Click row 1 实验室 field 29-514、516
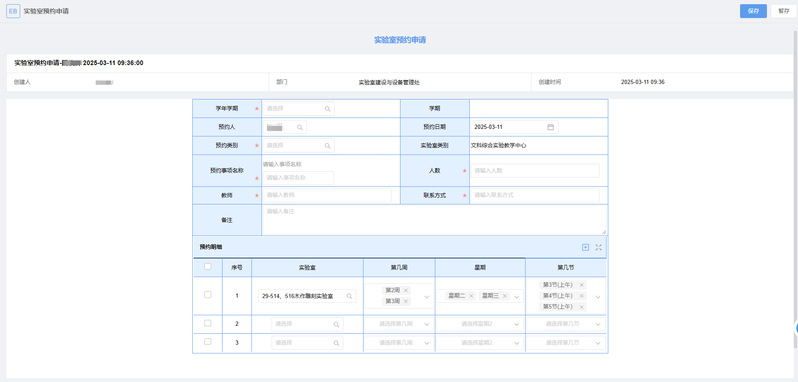Screen dimensions: 798x382 click(307, 296)
